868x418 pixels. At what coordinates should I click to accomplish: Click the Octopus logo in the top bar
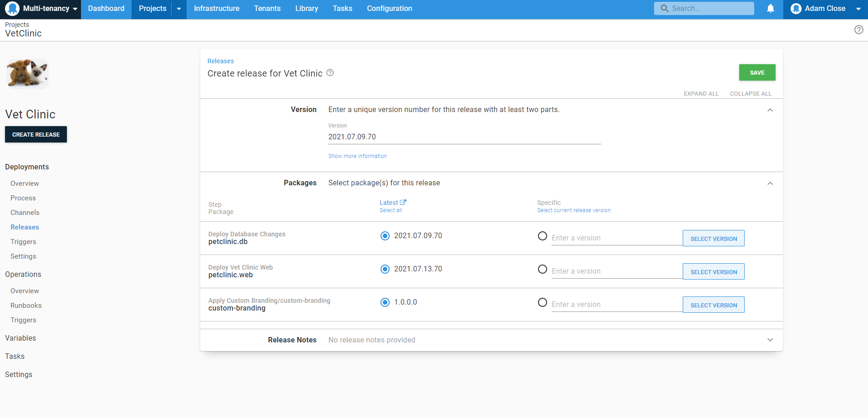pyautogui.click(x=12, y=9)
